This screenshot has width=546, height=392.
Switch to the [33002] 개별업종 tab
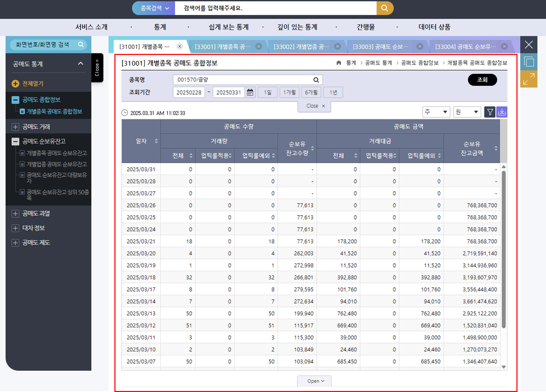coord(301,47)
